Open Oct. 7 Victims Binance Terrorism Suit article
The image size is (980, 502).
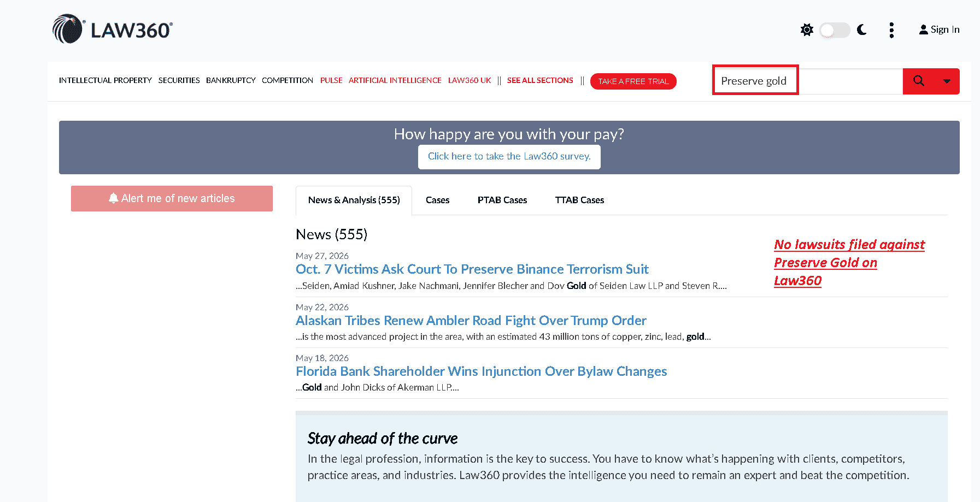(x=472, y=269)
